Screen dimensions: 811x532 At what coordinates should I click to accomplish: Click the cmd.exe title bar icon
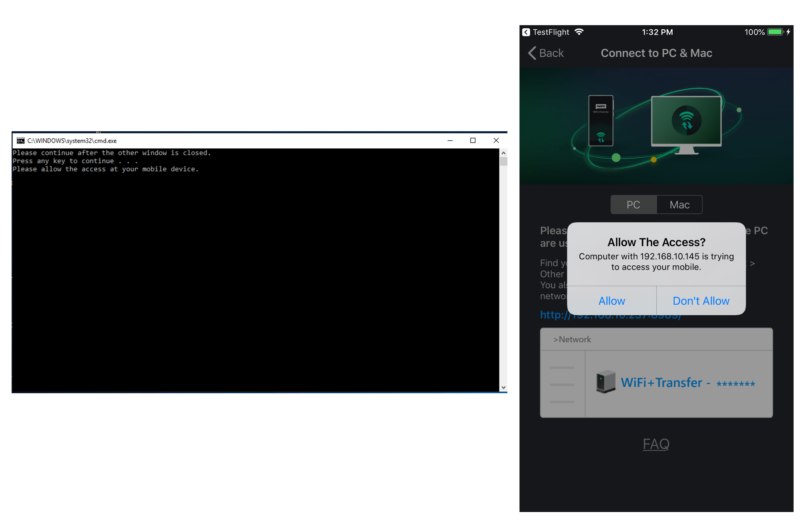click(20, 141)
